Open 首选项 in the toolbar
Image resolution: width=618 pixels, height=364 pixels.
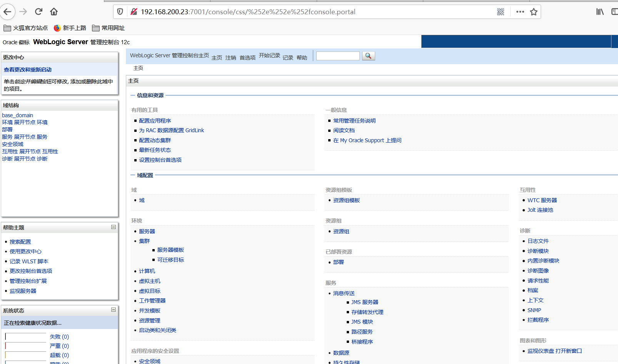(247, 58)
